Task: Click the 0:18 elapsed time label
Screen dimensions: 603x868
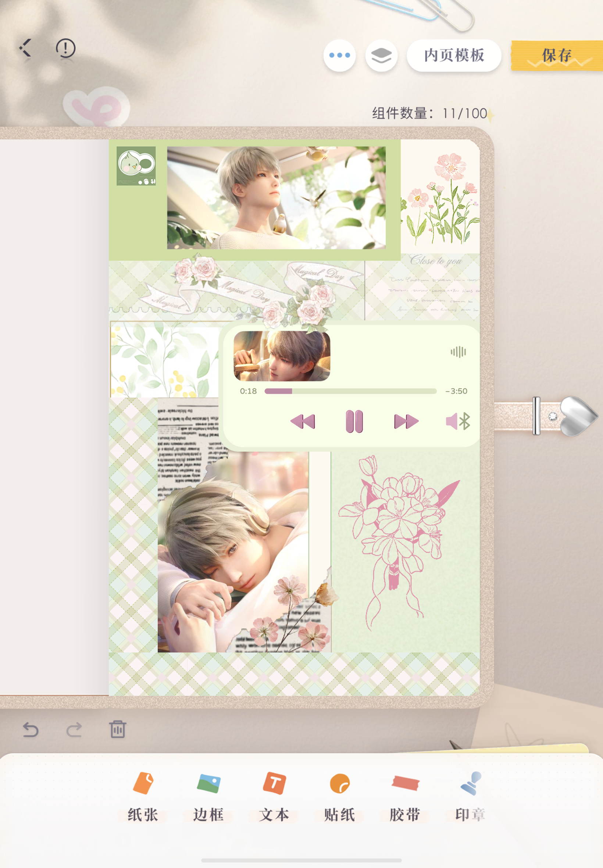Action: pyautogui.click(x=248, y=391)
